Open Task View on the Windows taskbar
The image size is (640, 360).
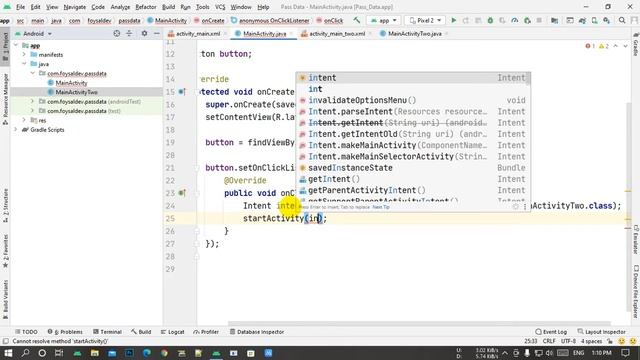(59, 353)
